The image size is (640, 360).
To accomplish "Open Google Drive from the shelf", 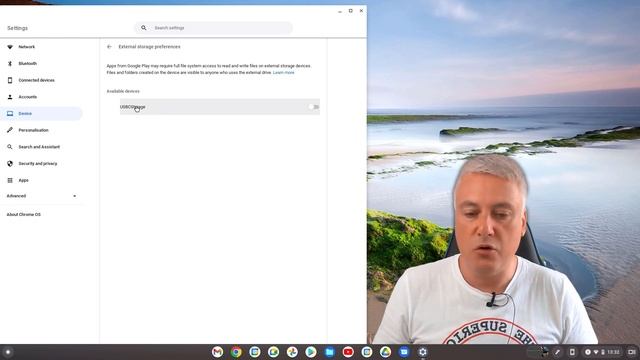I will [x=385, y=351].
